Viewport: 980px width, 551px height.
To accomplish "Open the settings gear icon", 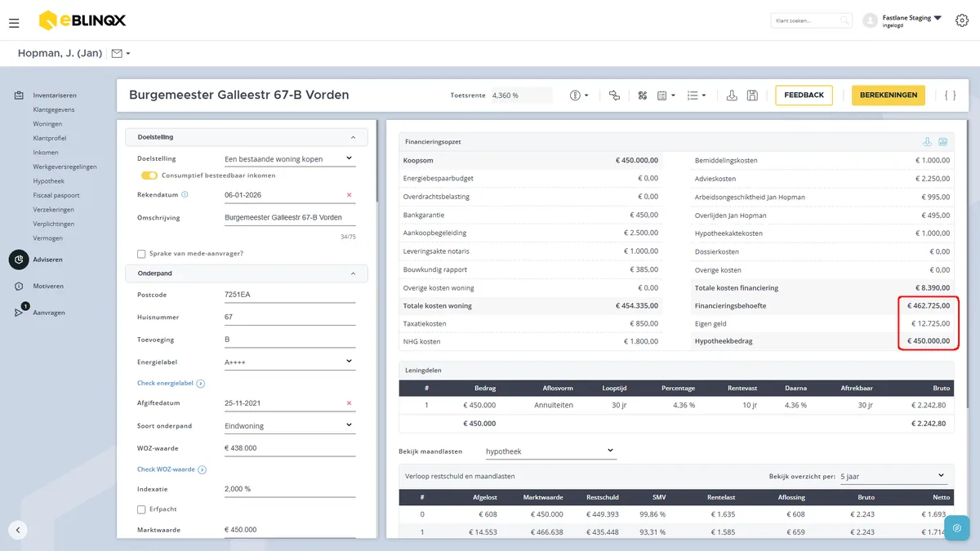I will point(961,20).
